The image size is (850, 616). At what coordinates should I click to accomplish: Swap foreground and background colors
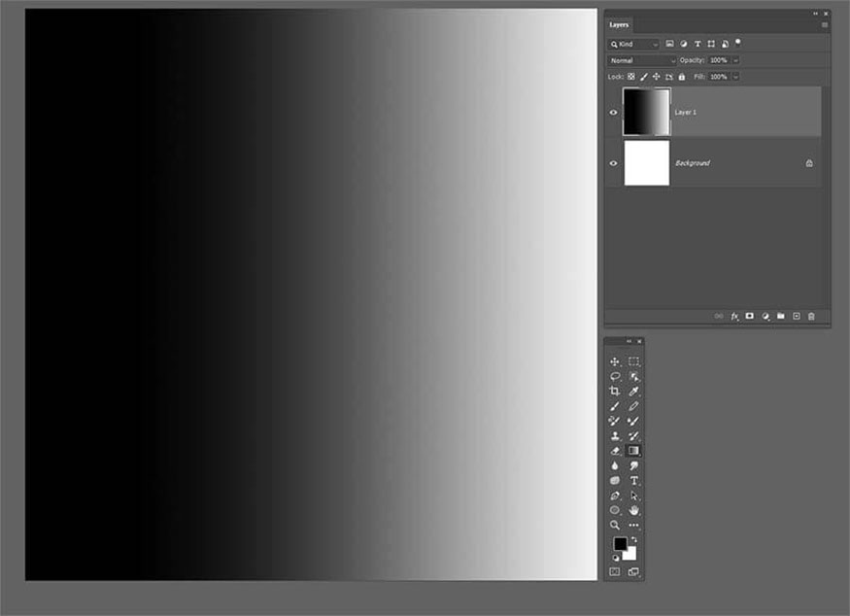coord(634,540)
